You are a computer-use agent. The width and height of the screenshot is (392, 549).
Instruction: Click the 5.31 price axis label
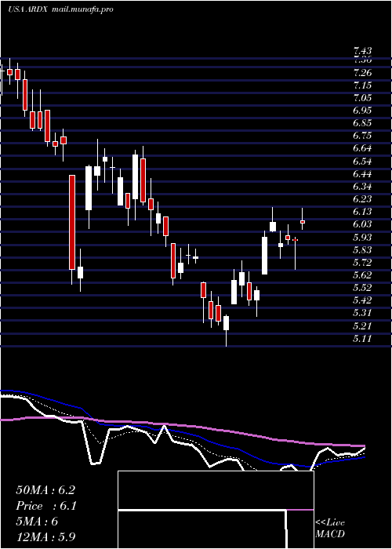click(x=362, y=313)
